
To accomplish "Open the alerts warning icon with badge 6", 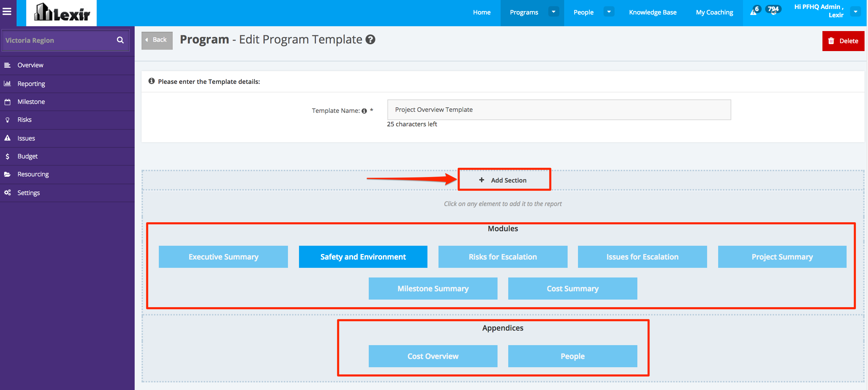I will (754, 12).
